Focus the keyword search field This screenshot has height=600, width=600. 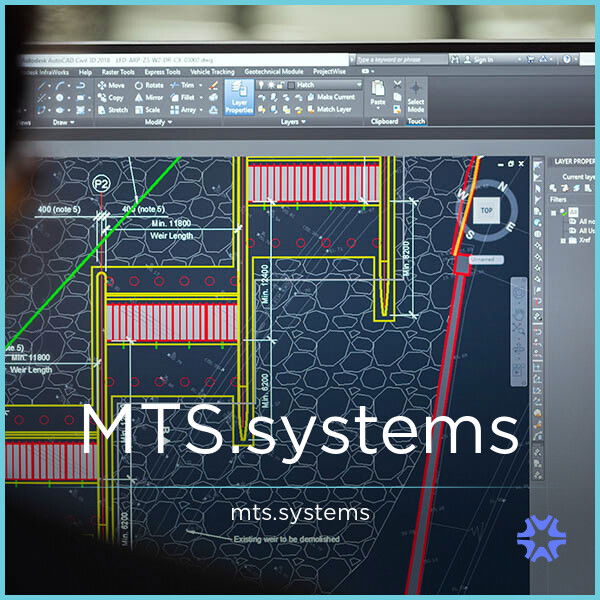coord(401,59)
